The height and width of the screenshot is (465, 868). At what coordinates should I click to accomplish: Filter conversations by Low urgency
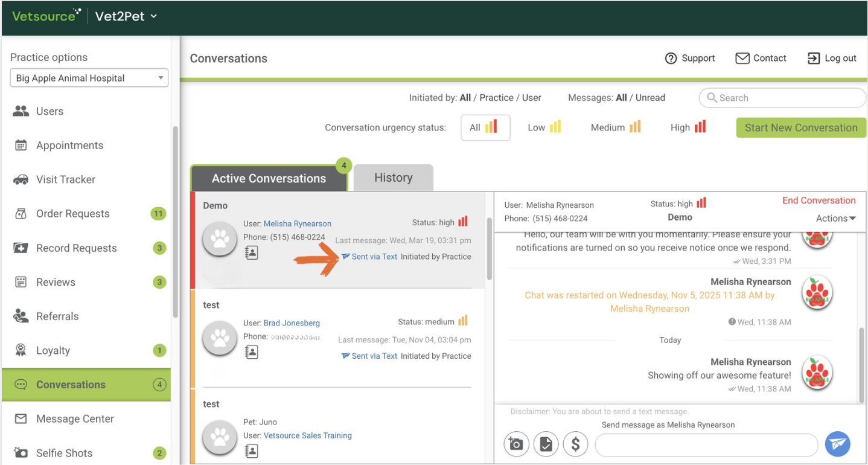[x=544, y=127]
